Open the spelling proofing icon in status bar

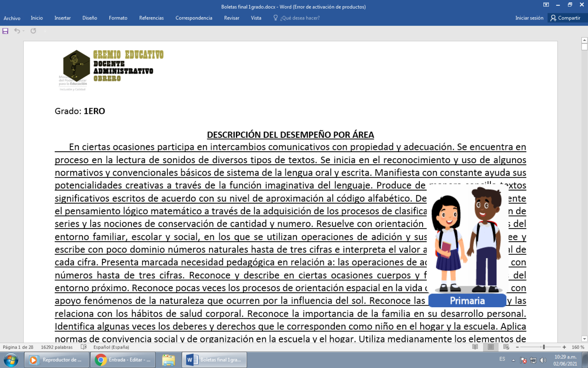(x=84, y=347)
